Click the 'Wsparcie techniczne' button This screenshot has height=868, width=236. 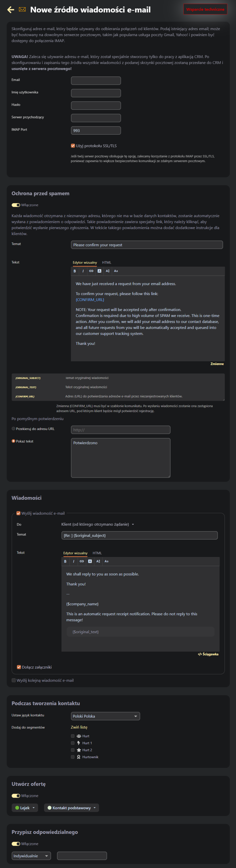pos(205,9)
